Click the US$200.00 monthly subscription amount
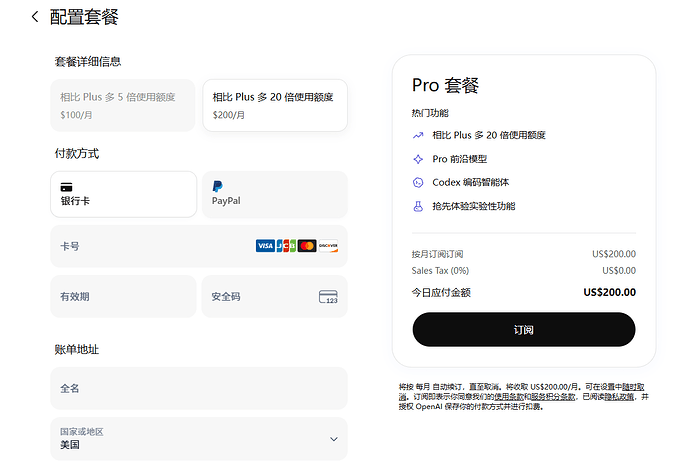690x462 pixels. [614, 254]
